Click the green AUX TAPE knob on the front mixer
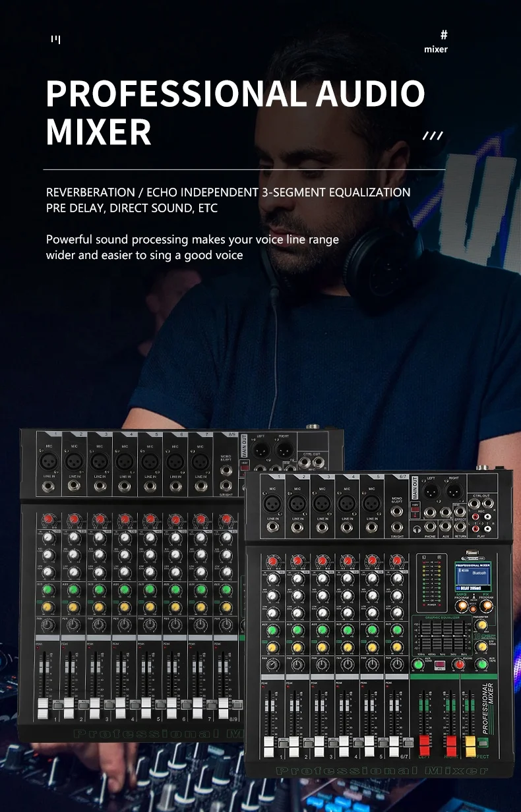521x812 pixels. click(481, 664)
